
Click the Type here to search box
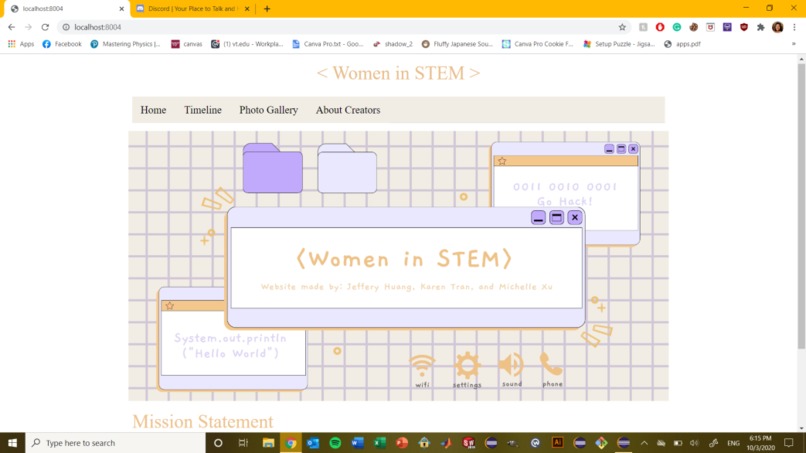click(115, 443)
